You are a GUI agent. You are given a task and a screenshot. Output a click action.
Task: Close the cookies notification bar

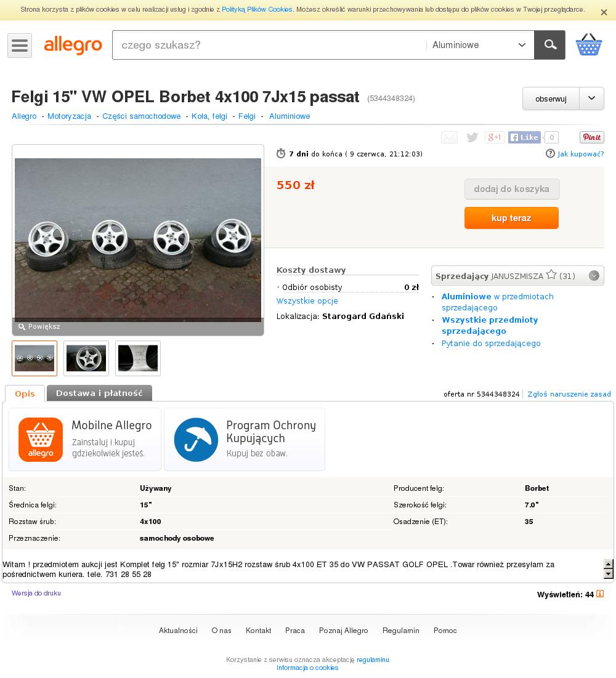604,12
